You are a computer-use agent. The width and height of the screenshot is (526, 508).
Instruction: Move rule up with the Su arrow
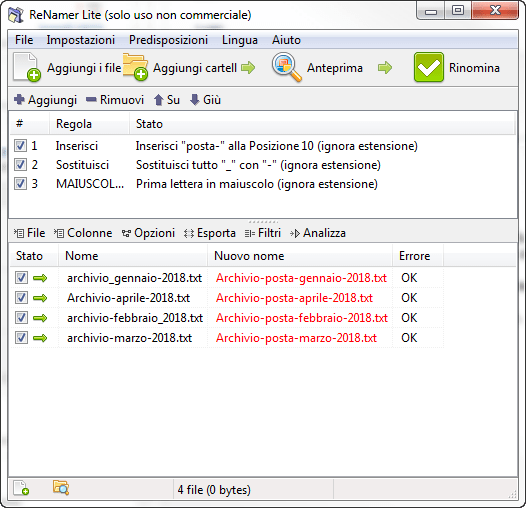(158, 100)
